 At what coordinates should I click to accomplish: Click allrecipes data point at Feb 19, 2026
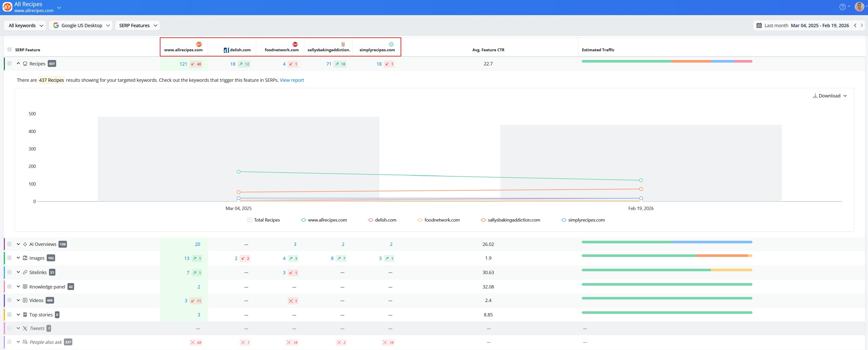[x=641, y=180]
